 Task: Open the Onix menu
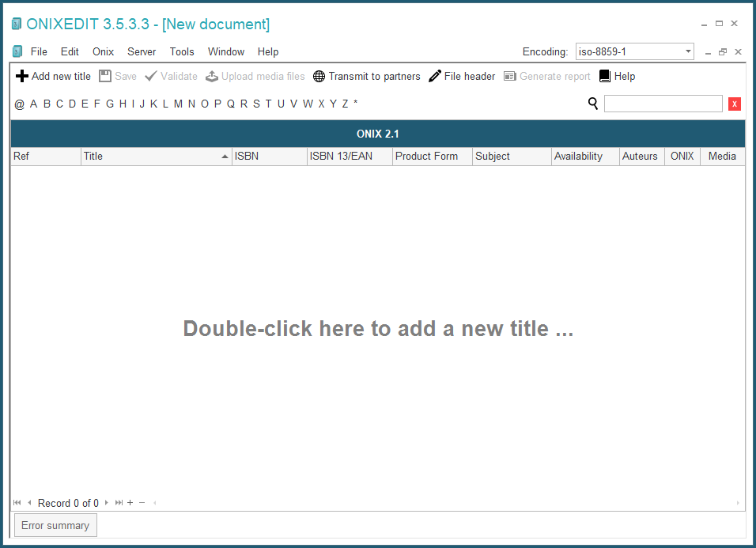pyautogui.click(x=103, y=51)
